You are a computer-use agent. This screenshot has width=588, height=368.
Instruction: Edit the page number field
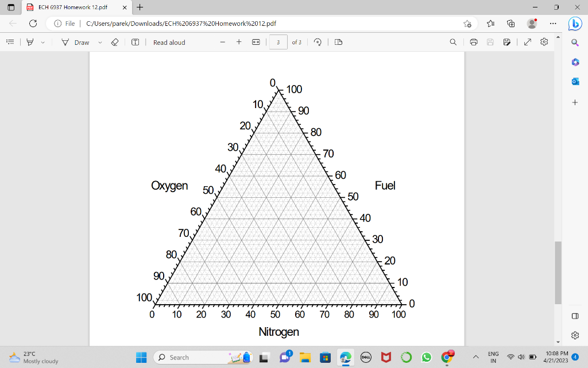pyautogui.click(x=278, y=41)
